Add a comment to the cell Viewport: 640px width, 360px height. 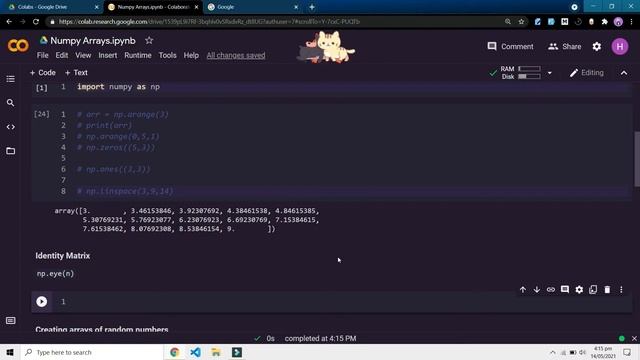(x=565, y=290)
